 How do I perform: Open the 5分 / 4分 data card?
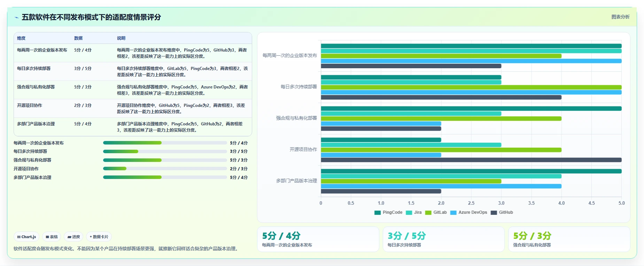(318, 239)
